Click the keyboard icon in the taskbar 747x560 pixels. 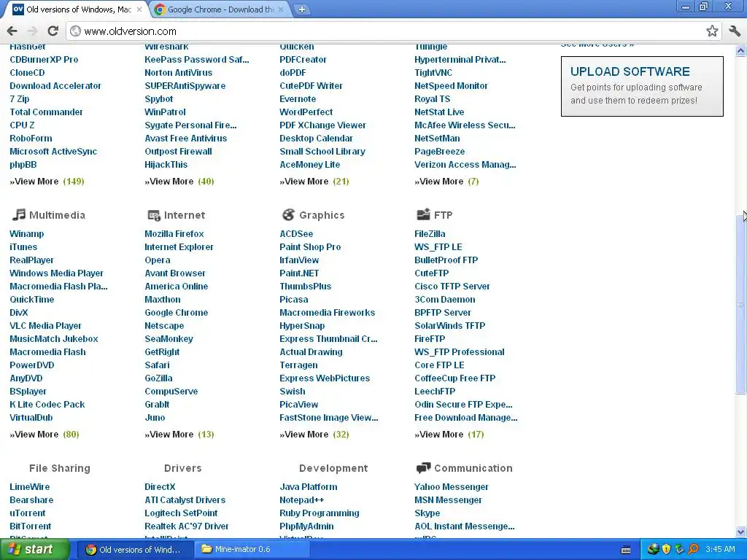coord(626,550)
